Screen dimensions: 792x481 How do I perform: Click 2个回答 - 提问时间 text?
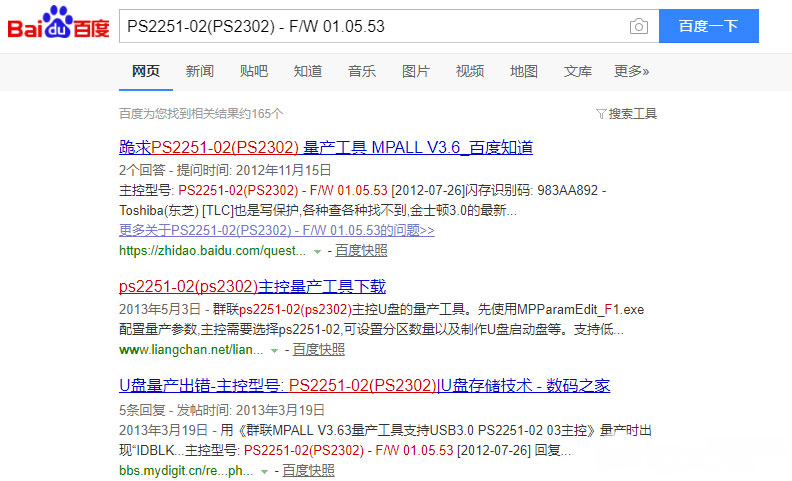click(225, 170)
